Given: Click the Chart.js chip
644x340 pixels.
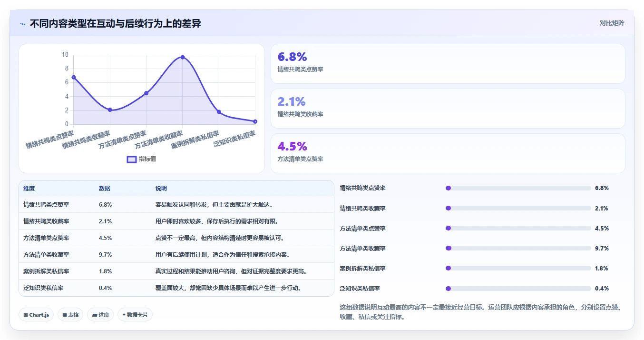Looking at the screenshot, I should point(36,315).
